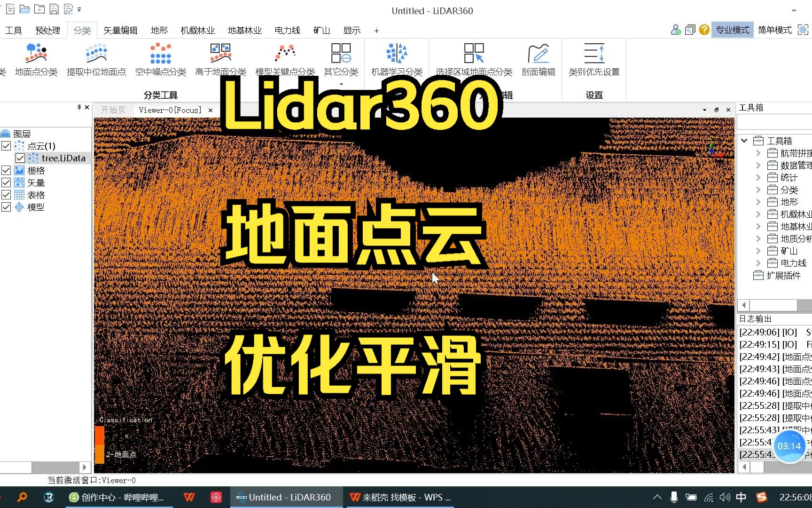Open the 电力线 ribbon tab
Screen dimensions: 812x508
(288, 31)
